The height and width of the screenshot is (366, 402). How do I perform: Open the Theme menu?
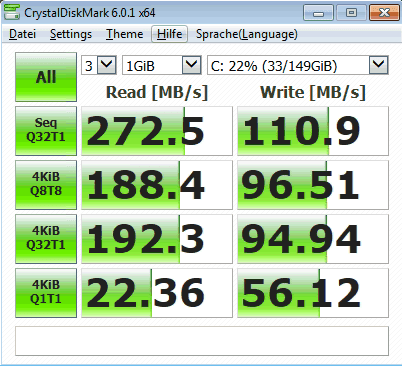pos(124,34)
